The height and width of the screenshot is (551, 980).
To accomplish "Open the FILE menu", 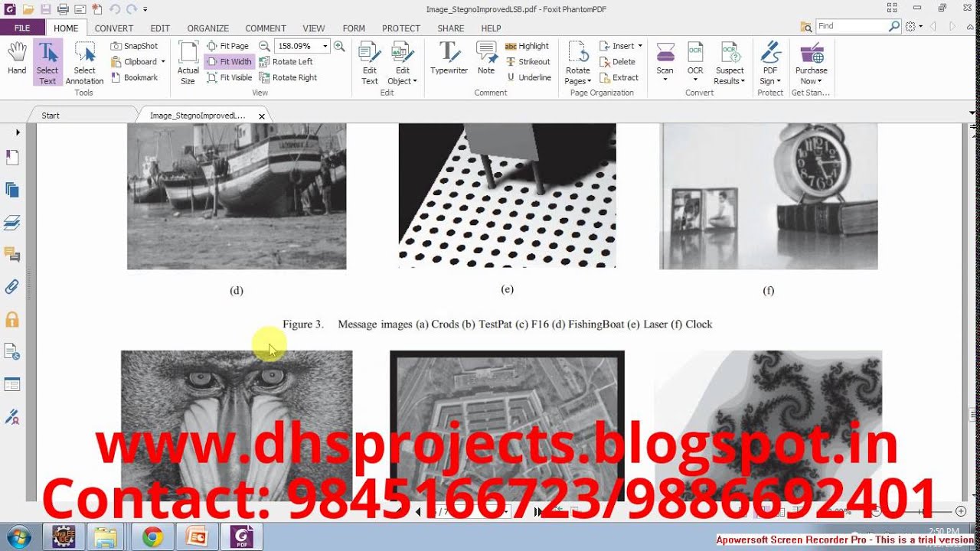I will [x=22, y=28].
